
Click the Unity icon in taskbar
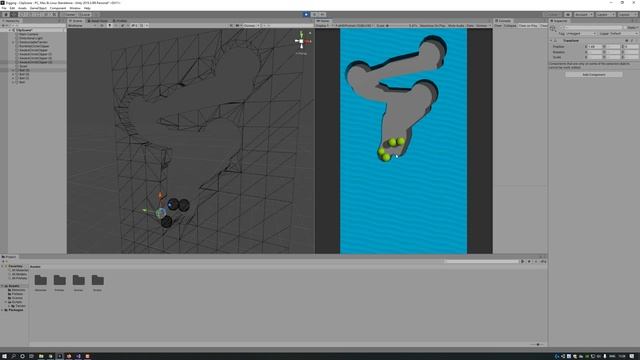[59, 356]
